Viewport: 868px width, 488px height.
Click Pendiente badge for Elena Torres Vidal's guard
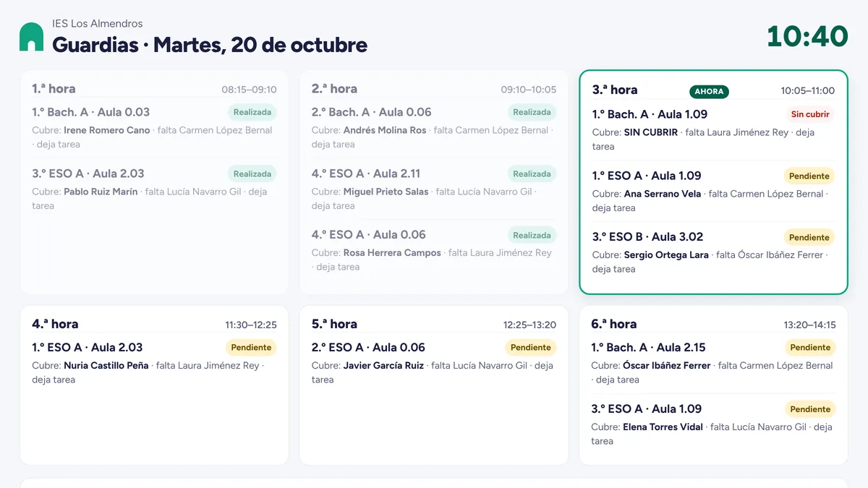point(810,409)
